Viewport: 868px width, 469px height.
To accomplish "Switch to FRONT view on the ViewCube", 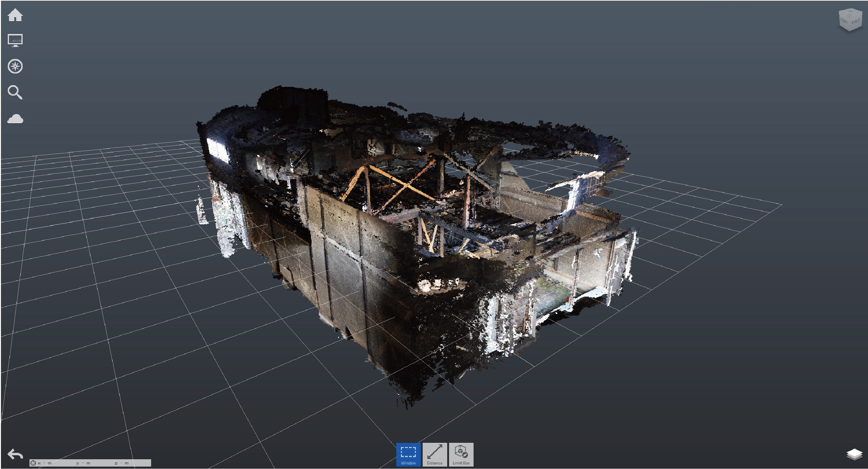I will pos(844,21).
